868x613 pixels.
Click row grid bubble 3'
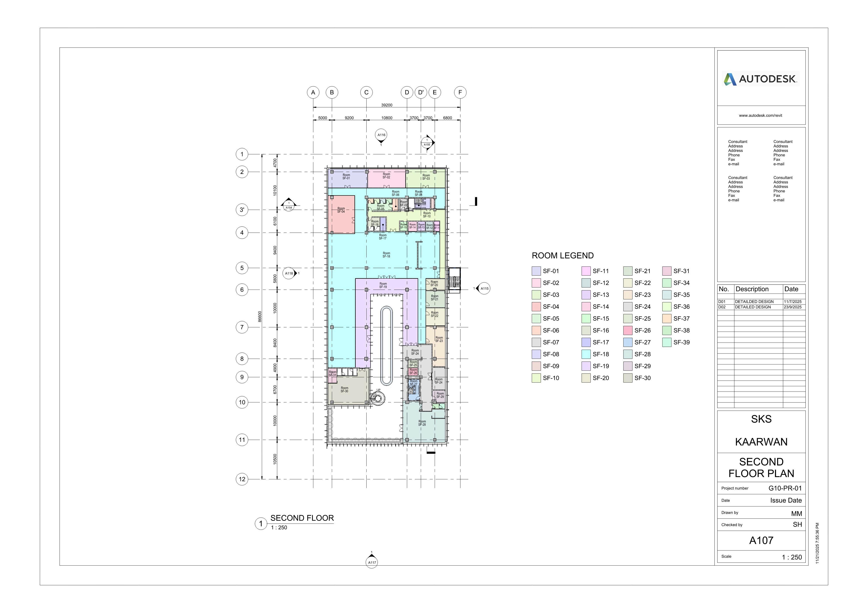pos(242,210)
